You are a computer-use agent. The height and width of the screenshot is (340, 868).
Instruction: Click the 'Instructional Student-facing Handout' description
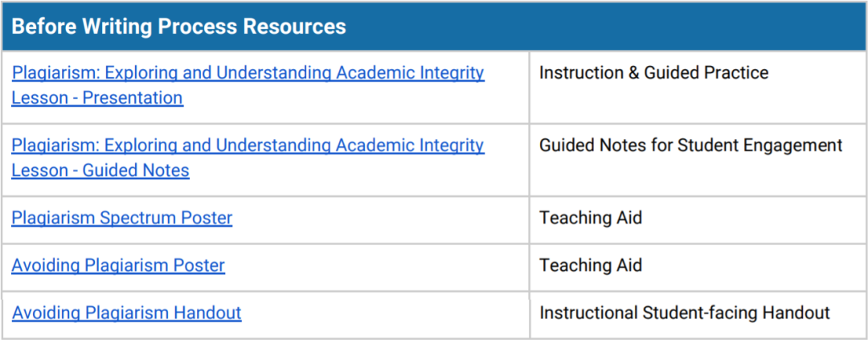click(684, 313)
